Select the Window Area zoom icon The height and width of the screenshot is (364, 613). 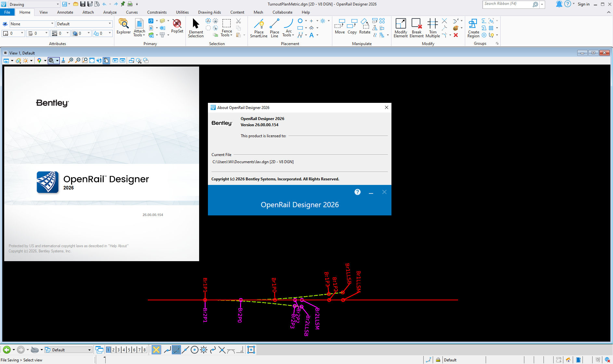[85, 60]
